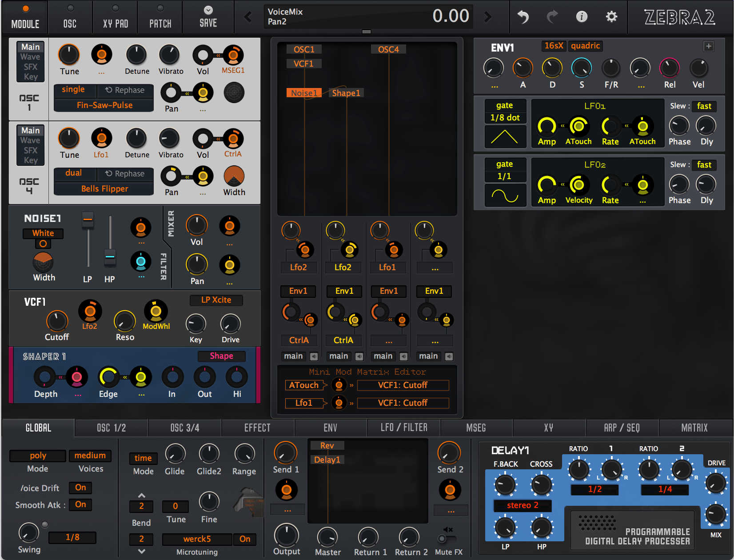Switch to the EFFECT tab
Image resolution: width=734 pixels, height=560 pixels.
click(257, 428)
